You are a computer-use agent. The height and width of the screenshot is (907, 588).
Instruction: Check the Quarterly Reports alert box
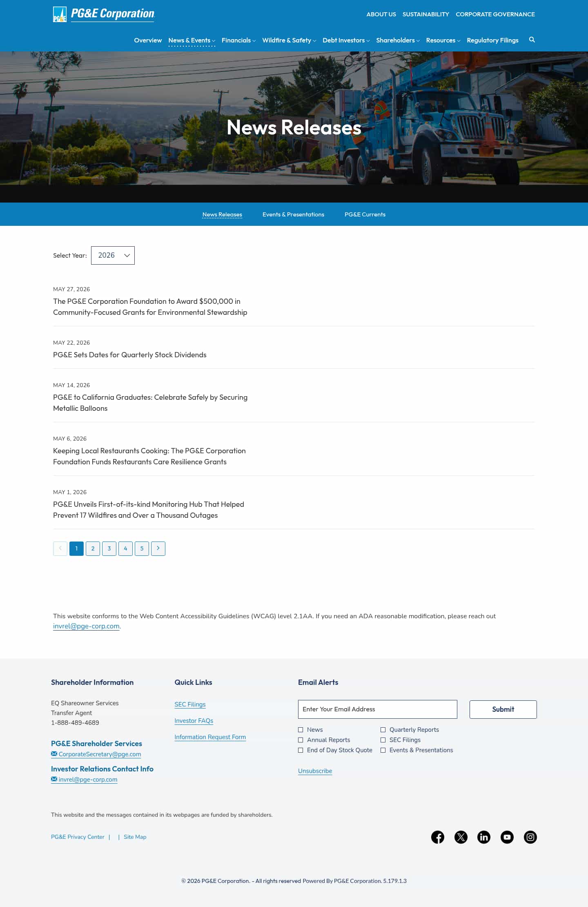[383, 730]
